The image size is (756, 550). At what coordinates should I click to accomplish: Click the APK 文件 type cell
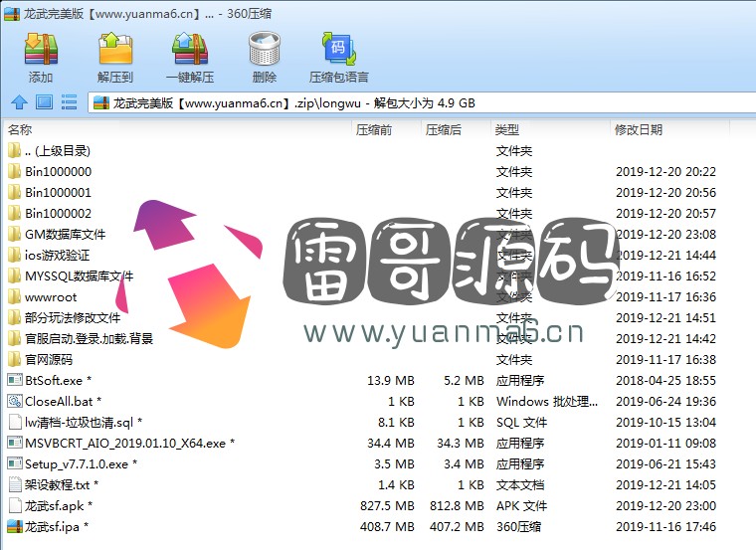521,506
